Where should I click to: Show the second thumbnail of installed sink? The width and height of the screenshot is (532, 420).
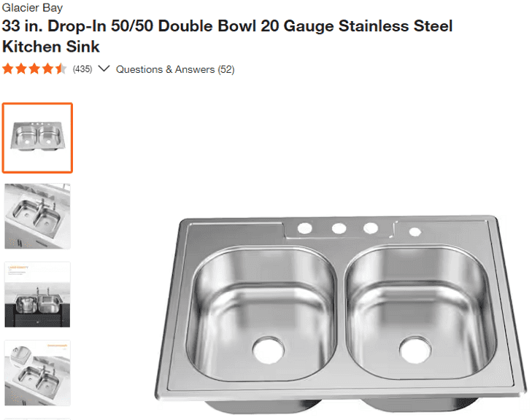point(37,217)
